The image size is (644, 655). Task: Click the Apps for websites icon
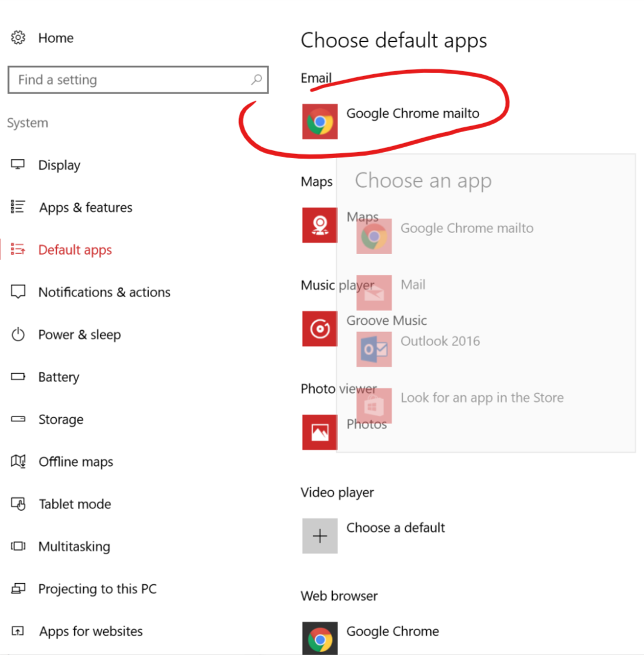[x=18, y=631]
